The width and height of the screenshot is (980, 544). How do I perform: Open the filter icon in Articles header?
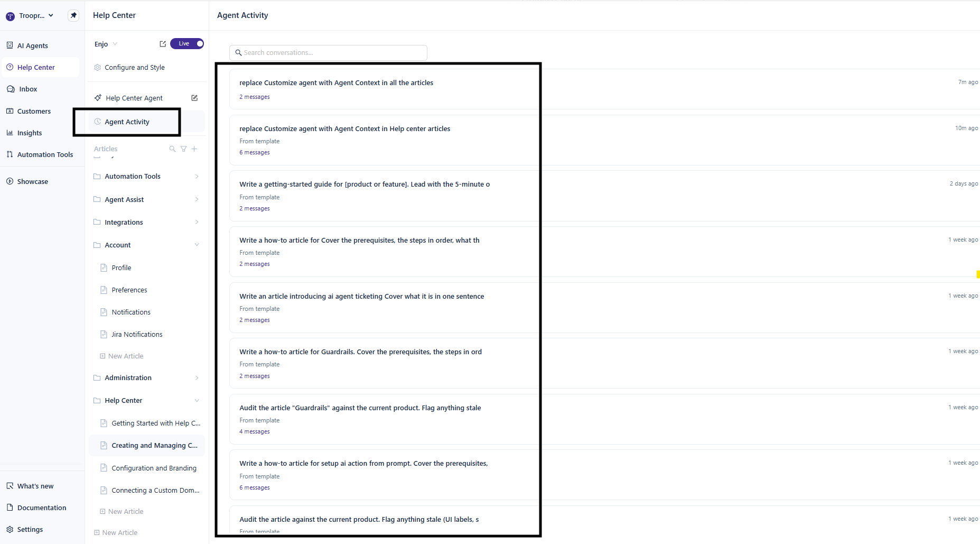click(183, 149)
